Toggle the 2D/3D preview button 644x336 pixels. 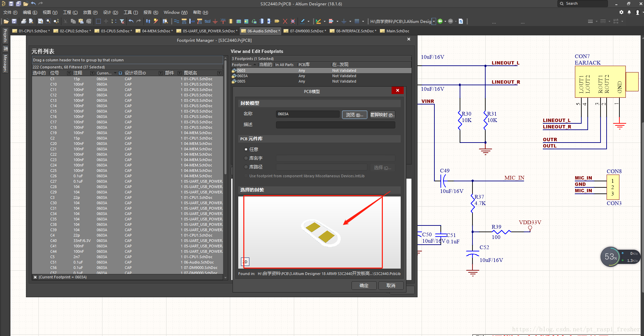click(245, 262)
